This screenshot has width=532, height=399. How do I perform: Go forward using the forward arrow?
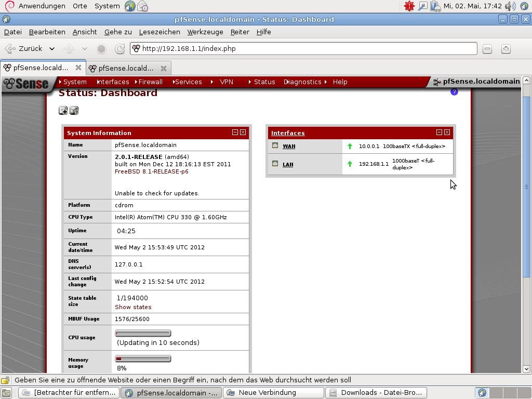[69, 49]
